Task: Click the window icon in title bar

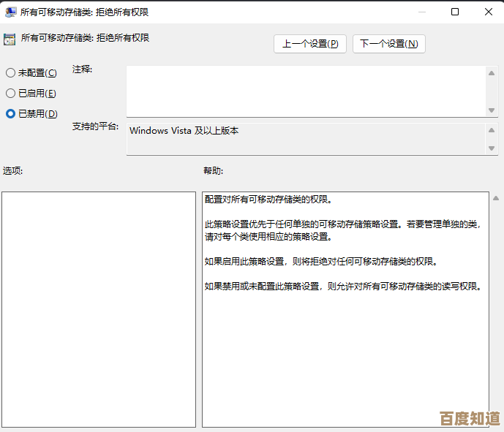Action: (x=11, y=12)
